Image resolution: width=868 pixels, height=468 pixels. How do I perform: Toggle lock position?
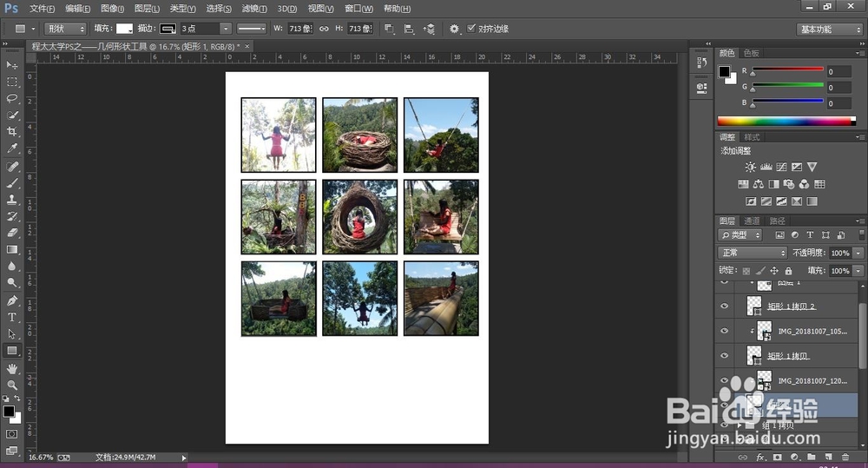[x=774, y=271]
